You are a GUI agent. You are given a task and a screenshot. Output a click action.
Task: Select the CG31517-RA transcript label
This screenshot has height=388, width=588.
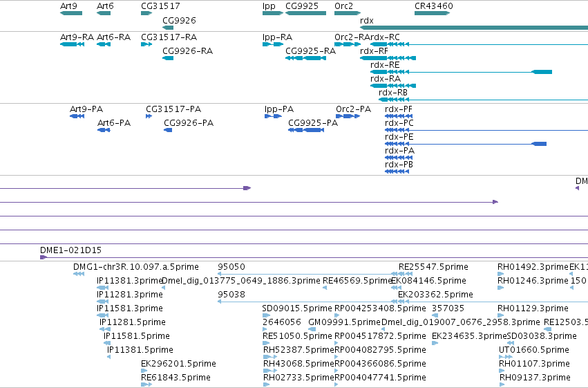169,37
